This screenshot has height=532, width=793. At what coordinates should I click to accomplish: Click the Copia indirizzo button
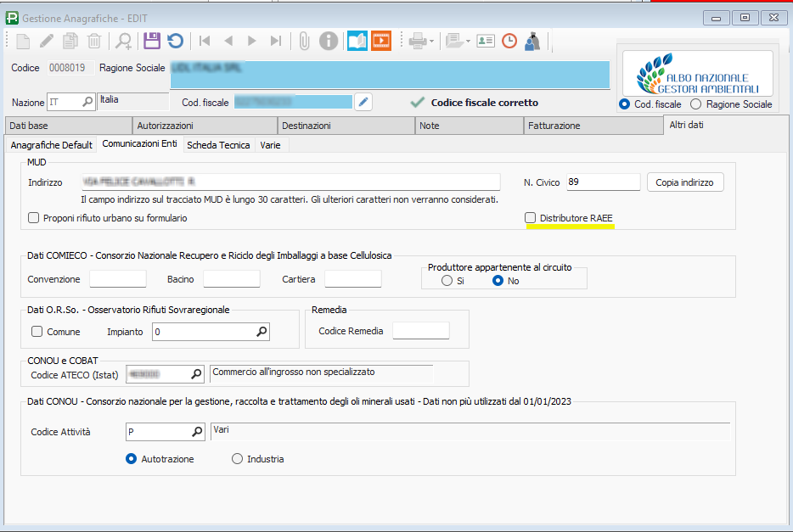(x=684, y=182)
